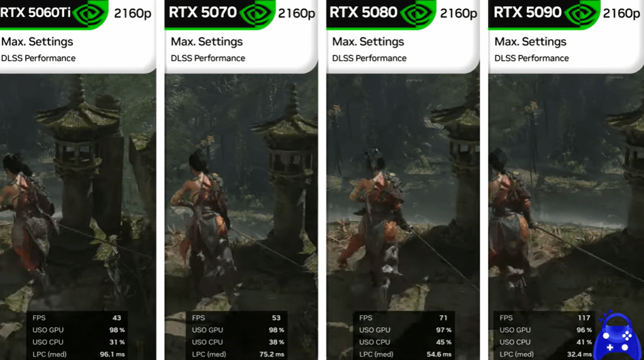This screenshot has height=360, width=644.
Task: Click DLSS Performance text under RTX 5060Ti
Action: (38, 58)
